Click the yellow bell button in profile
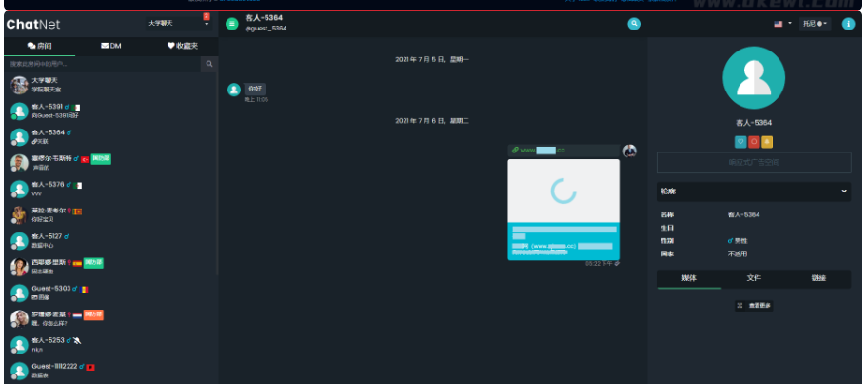 coord(767,142)
